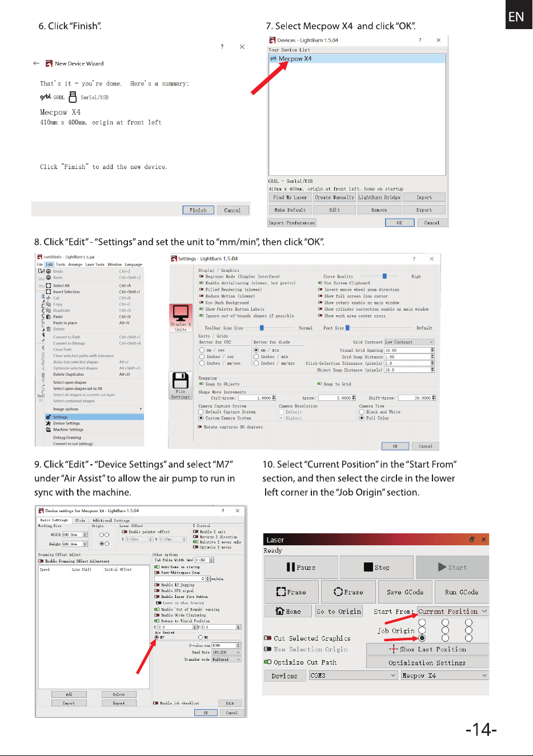Click the help question mark in Settings dialog
Viewport: 533px width, 756px height.
pyautogui.click(x=414, y=259)
